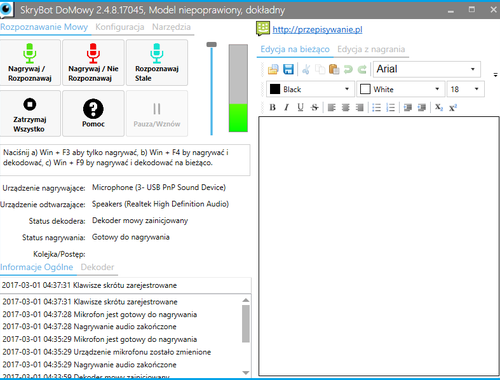Image resolution: width=500 pixels, height=380 pixels.
Task: Click the red Nagrywaj / Nie Rozpoznawaj microphone
Action: [93, 63]
